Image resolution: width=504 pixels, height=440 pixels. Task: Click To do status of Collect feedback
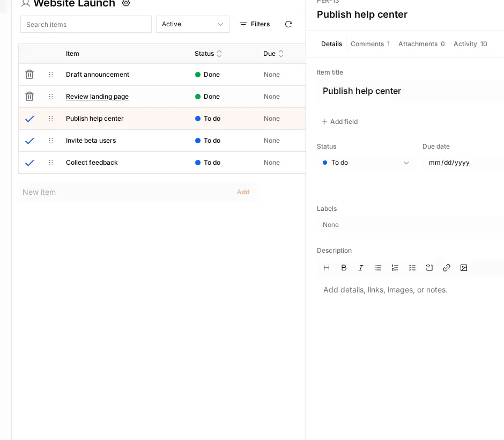point(207,163)
